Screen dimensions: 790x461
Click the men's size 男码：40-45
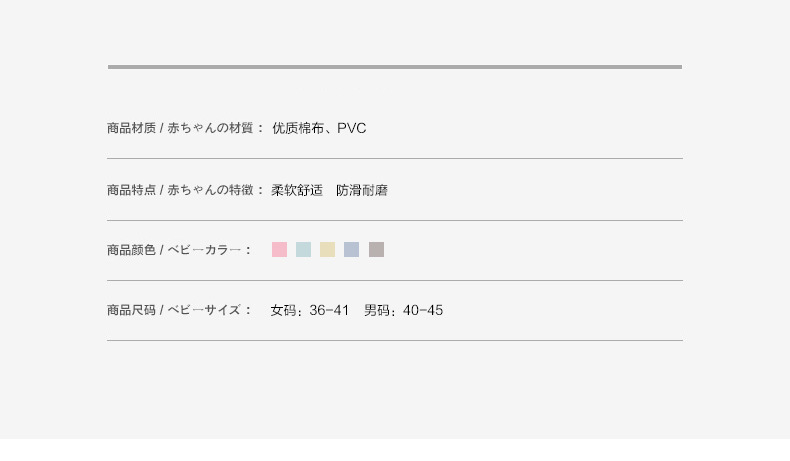pyautogui.click(x=403, y=310)
